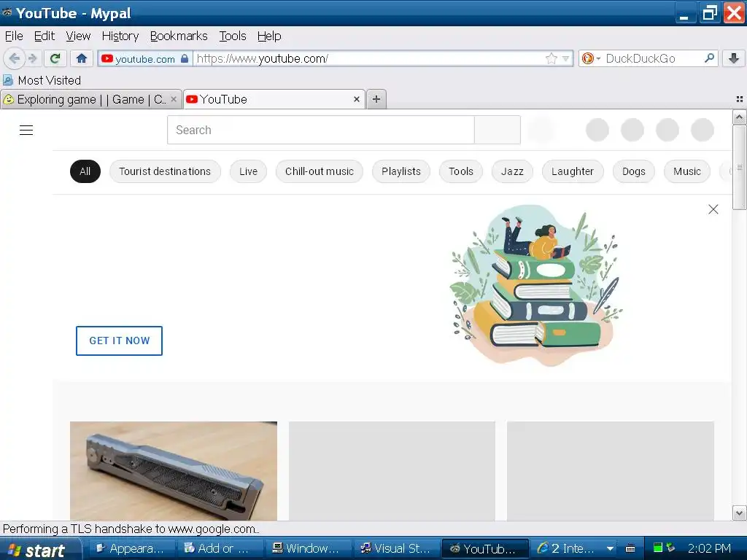Open the DuckDuckGo search engine selector
747x560 pixels.
tap(591, 58)
